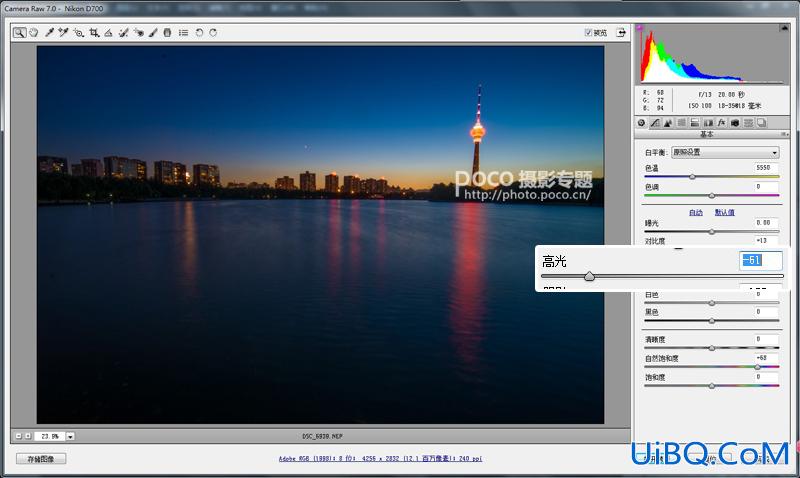
Task: Pick the White Balance eyedropper tool
Action: 49,33
